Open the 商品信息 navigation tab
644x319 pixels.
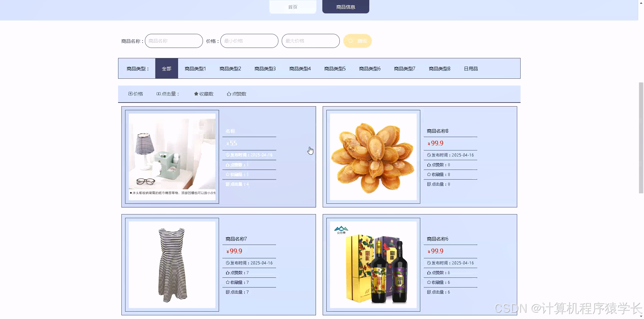(x=345, y=7)
